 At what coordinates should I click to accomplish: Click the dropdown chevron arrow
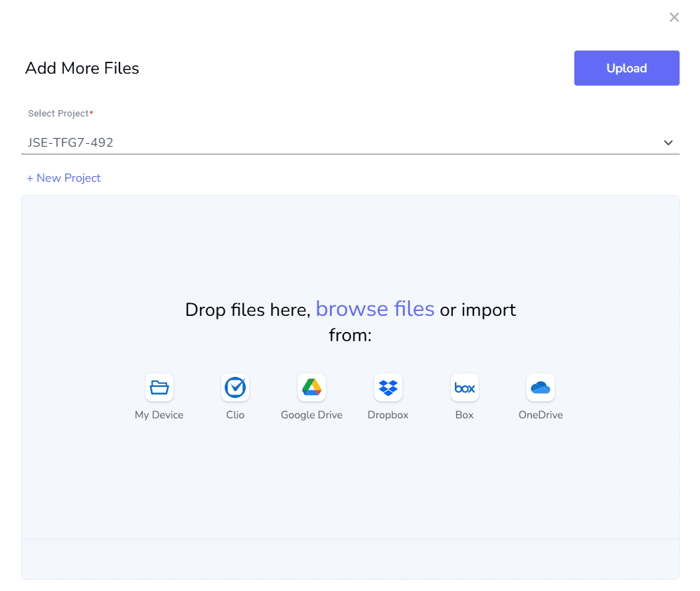(x=668, y=142)
